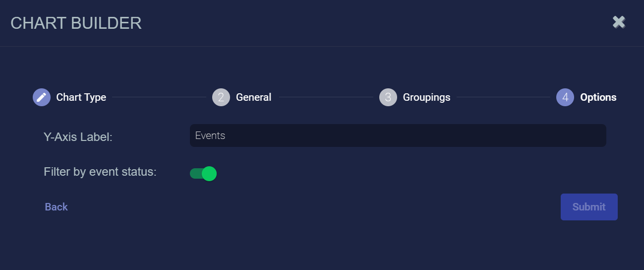The image size is (644, 270).
Task: Go to the General step label
Action: 253,97
